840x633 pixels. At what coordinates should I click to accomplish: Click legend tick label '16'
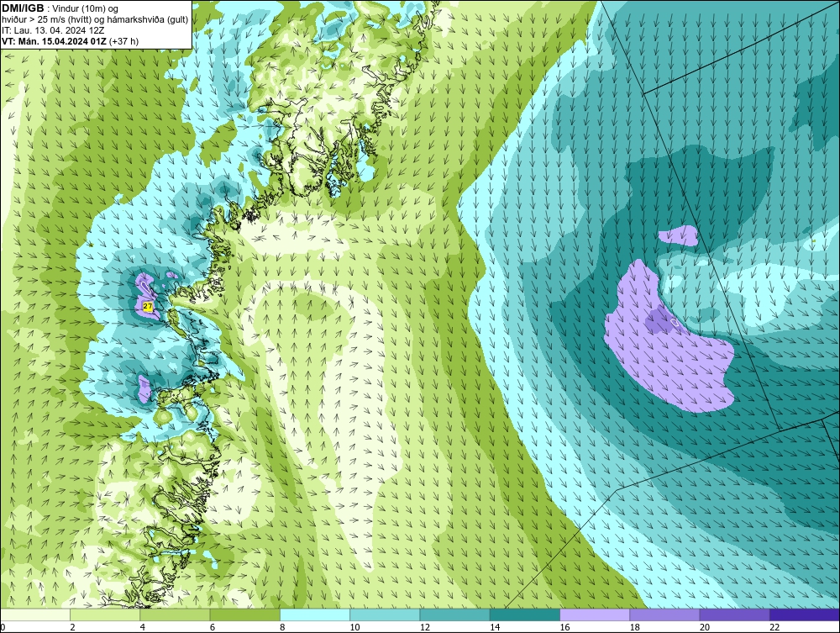coord(564,627)
